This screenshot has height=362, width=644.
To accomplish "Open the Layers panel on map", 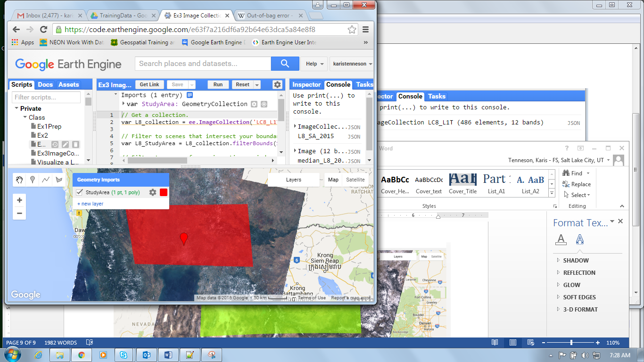I will pos(294,180).
